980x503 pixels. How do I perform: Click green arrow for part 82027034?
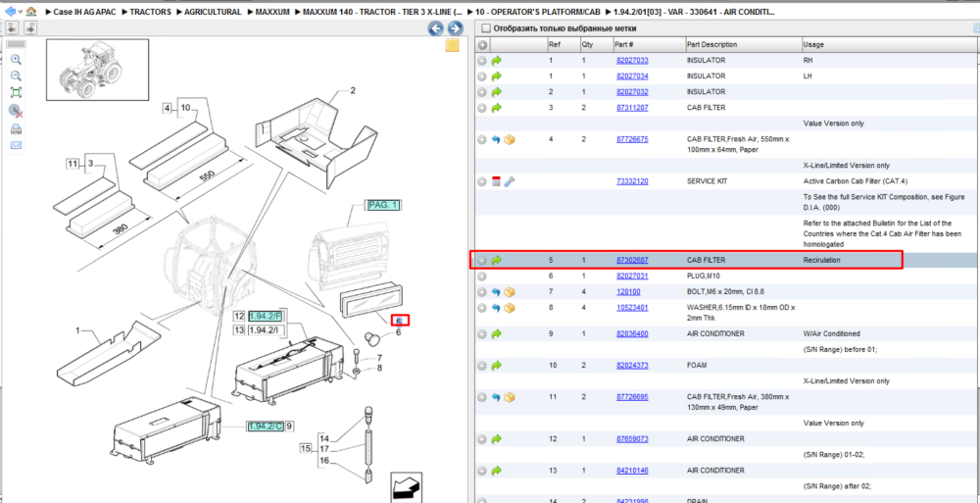(497, 76)
